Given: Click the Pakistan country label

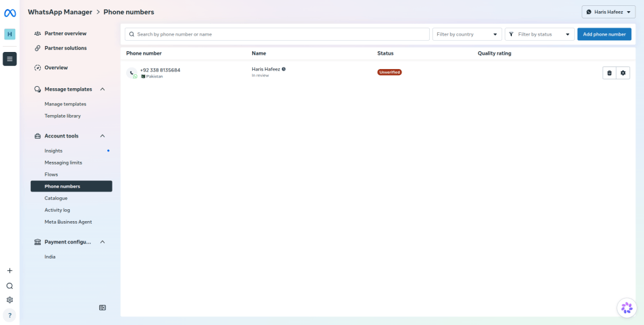Looking at the screenshot, I should pyautogui.click(x=154, y=76).
